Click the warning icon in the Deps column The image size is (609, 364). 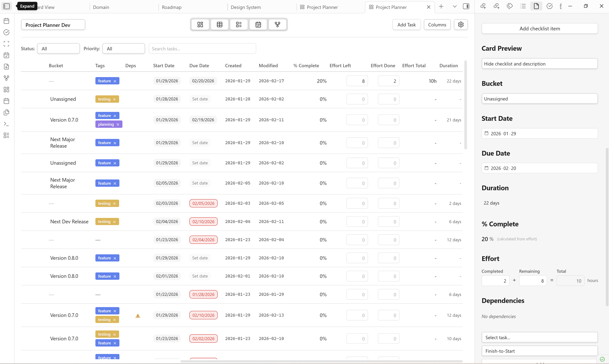(138, 316)
